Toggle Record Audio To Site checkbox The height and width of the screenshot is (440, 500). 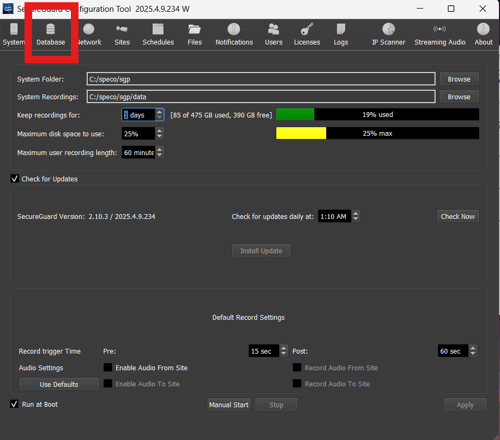[x=297, y=383]
